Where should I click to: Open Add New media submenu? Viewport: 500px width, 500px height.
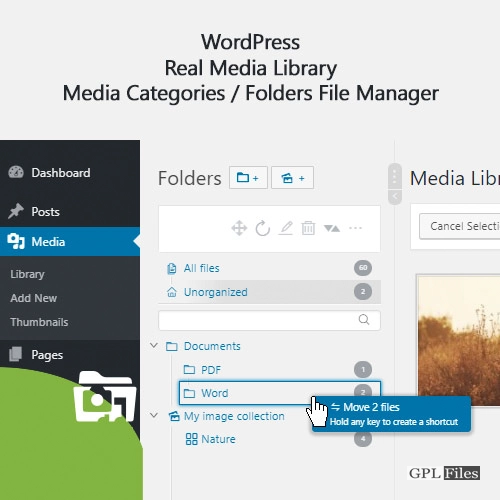pyautogui.click(x=33, y=298)
